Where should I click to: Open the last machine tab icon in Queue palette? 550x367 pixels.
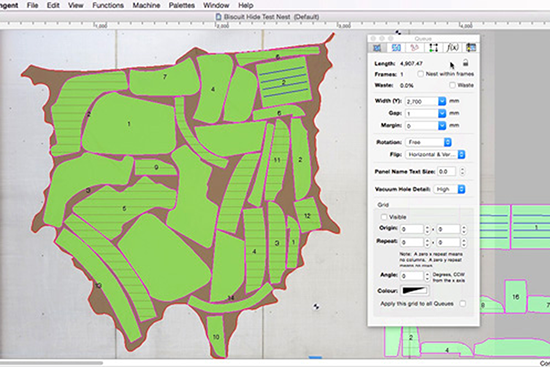[471, 48]
